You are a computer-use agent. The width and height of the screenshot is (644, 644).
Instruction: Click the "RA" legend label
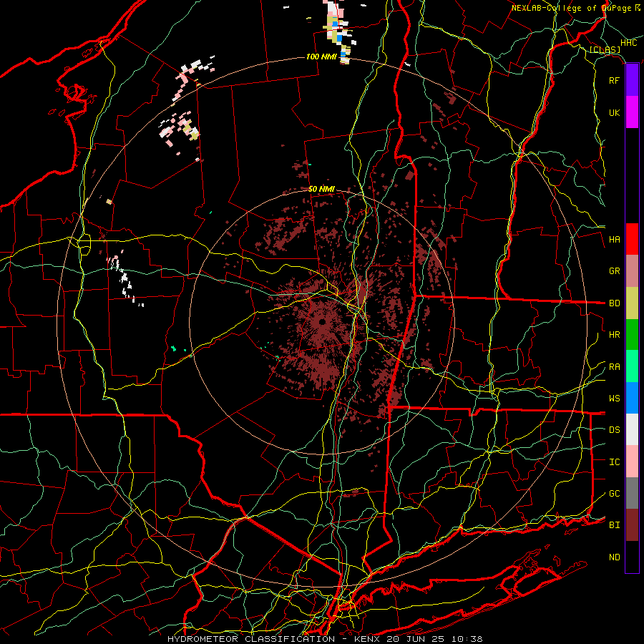(x=614, y=367)
